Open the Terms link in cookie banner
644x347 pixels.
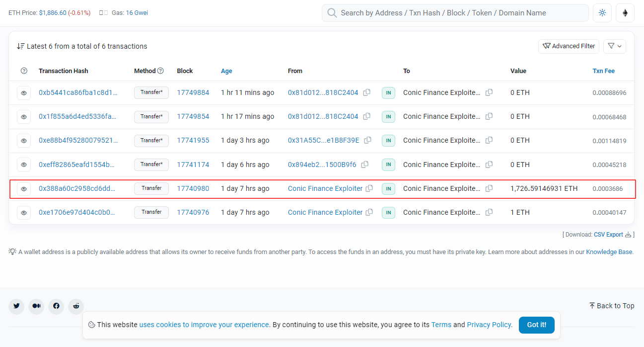441,325
